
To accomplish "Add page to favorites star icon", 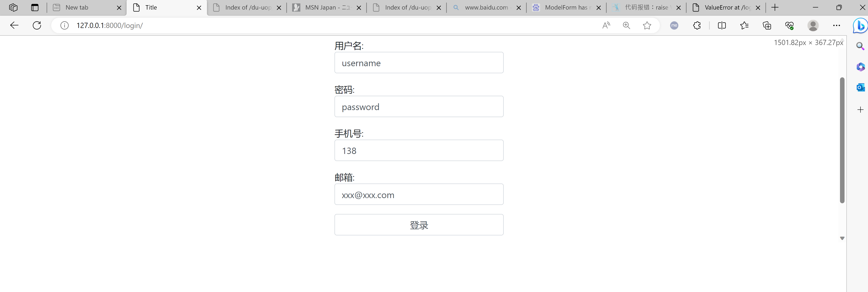I will point(647,25).
